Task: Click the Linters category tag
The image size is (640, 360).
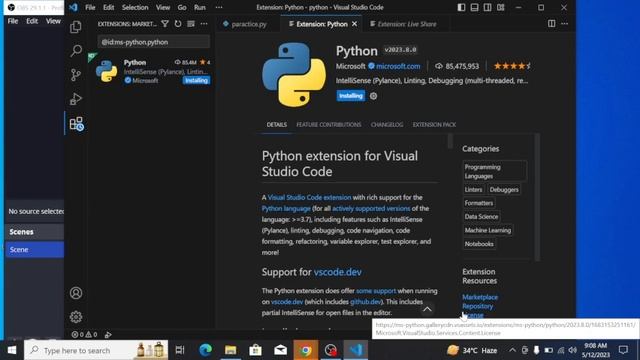Action: pyautogui.click(x=473, y=189)
